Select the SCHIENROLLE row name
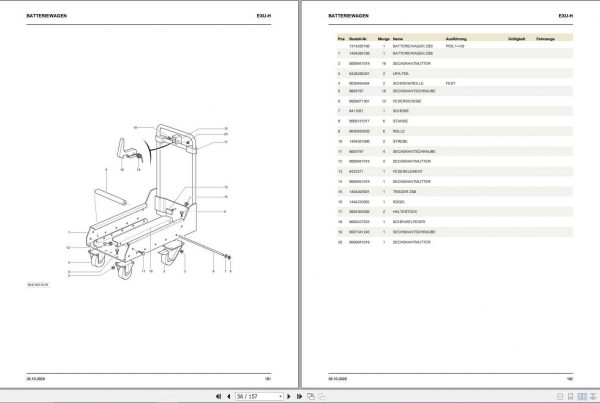The image size is (600, 403). 408,83
